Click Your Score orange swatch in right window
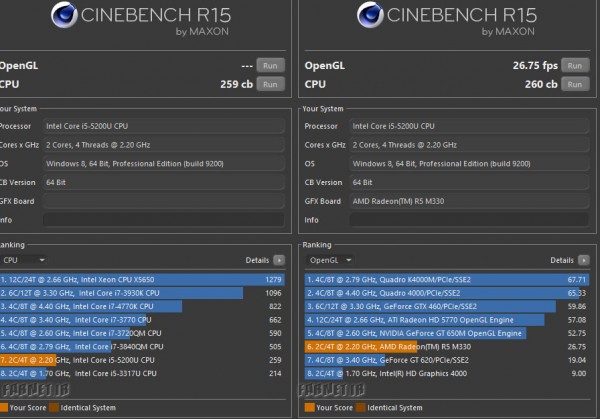This screenshot has width=600, height=419. tap(310, 408)
